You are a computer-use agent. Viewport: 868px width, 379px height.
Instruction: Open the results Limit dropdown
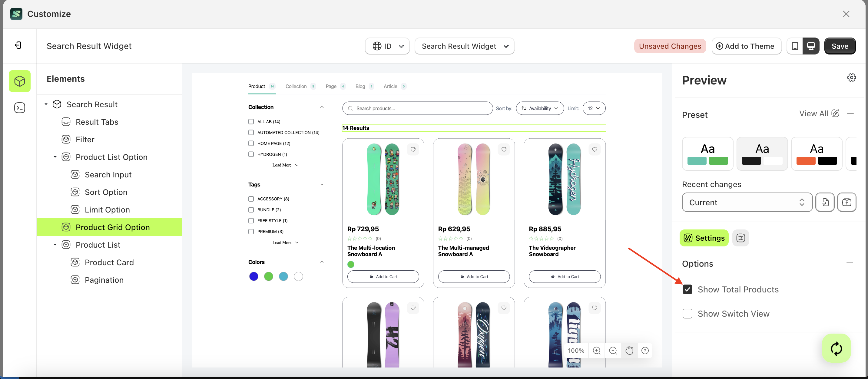click(593, 108)
